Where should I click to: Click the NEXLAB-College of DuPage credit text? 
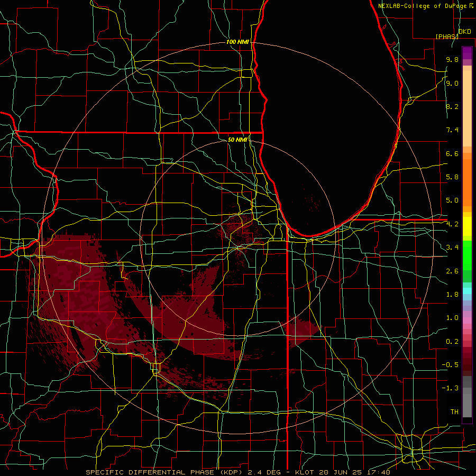423,6
